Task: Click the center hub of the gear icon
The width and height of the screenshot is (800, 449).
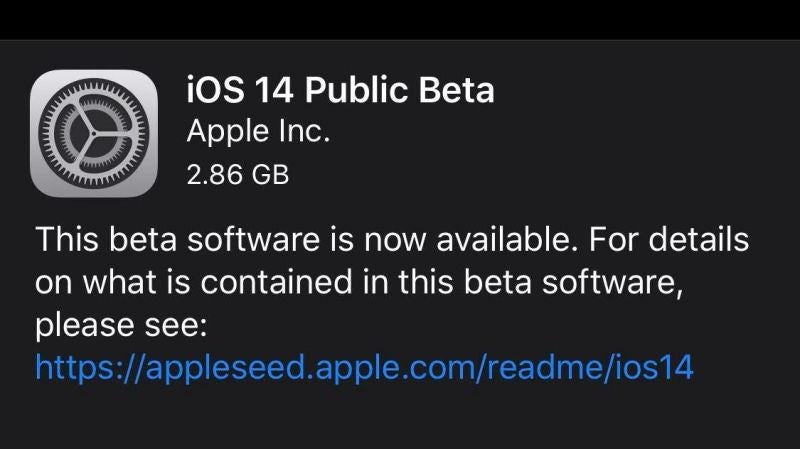Action: coord(94,133)
